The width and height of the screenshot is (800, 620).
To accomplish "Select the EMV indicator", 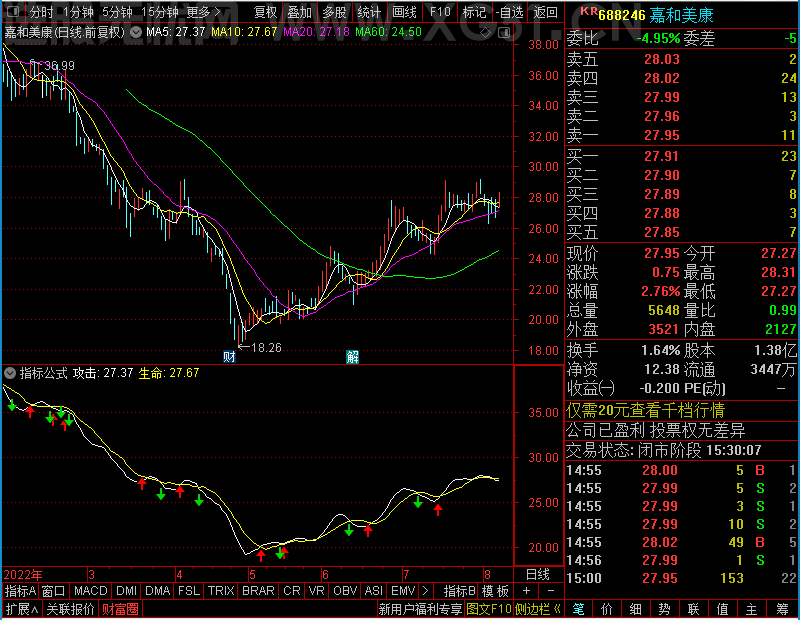I will (x=403, y=591).
